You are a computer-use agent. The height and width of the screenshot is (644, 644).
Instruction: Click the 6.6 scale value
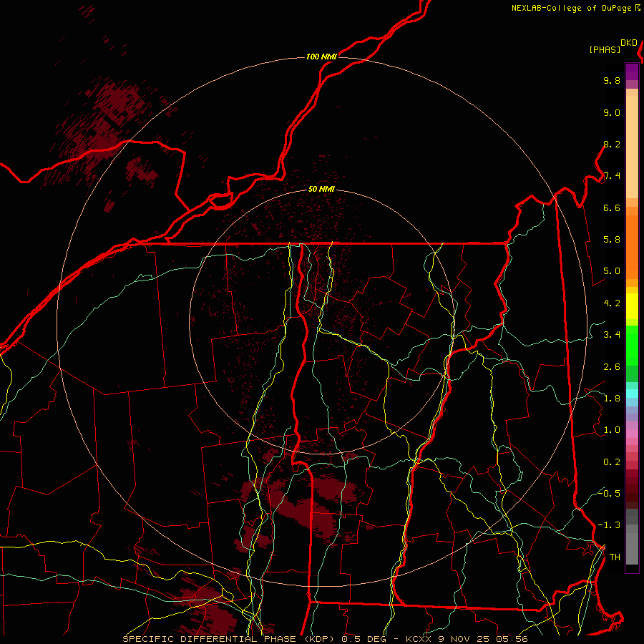tap(612, 208)
